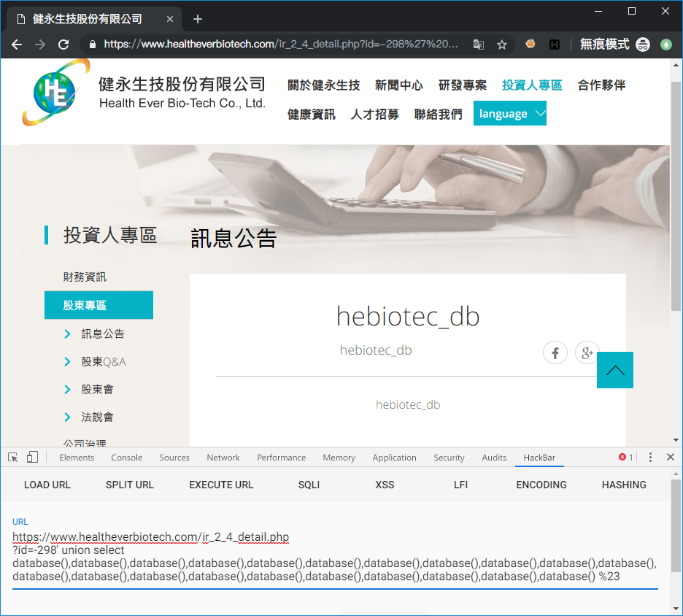Viewport: 683px width, 616px height.
Task: Switch to the Elements DevTools tab
Action: pyautogui.click(x=77, y=458)
